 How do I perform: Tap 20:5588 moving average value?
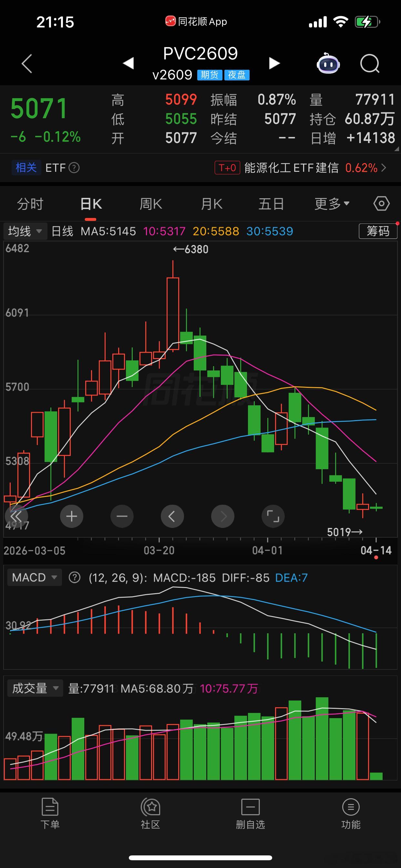click(x=216, y=231)
